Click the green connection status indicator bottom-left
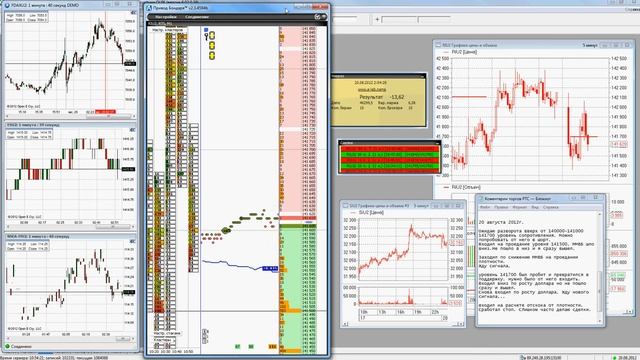 pyautogui.click(x=7, y=347)
